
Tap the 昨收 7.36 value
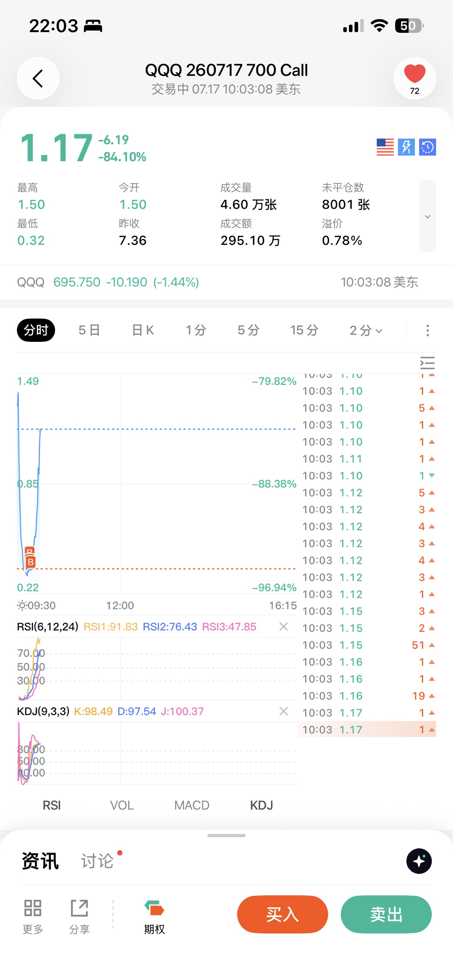click(133, 240)
